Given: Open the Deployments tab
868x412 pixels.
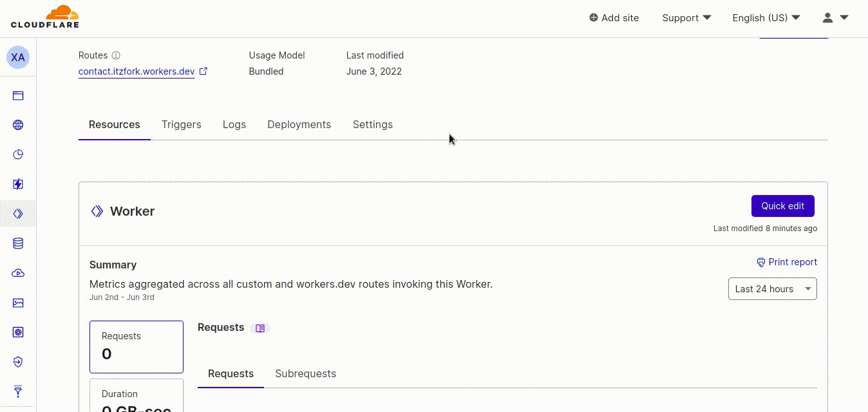Looking at the screenshot, I should (299, 125).
